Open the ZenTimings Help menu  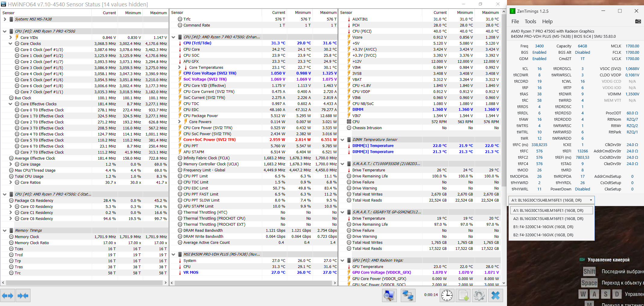click(547, 21)
